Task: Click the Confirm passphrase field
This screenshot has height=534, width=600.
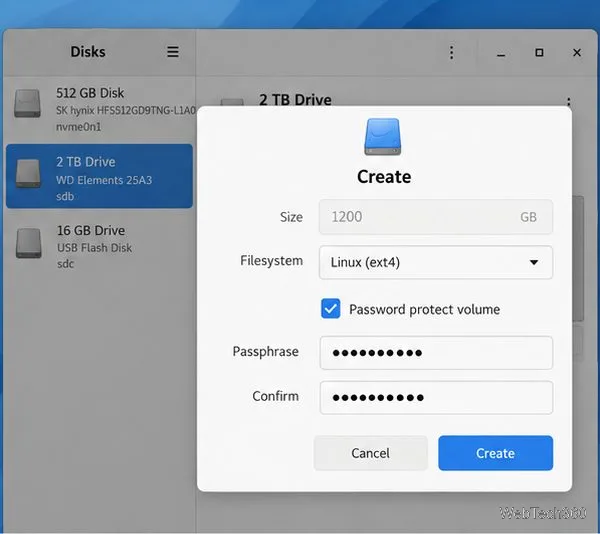Action: (436, 397)
